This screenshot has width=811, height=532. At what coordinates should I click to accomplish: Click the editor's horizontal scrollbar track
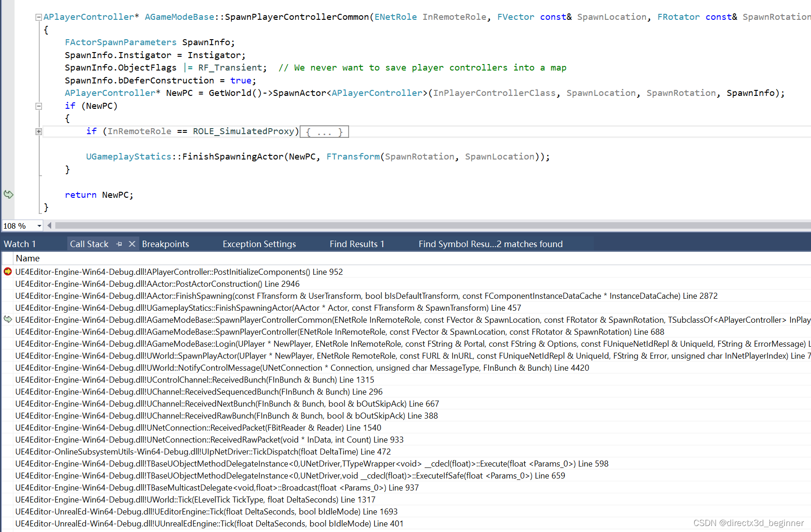click(x=432, y=225)
